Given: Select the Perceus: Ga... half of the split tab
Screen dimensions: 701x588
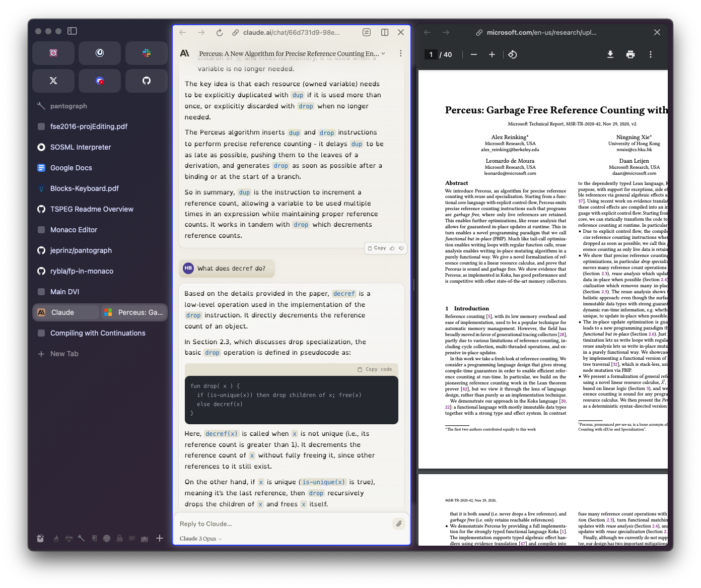Looking at the screenshot, I should coord(133,312).
